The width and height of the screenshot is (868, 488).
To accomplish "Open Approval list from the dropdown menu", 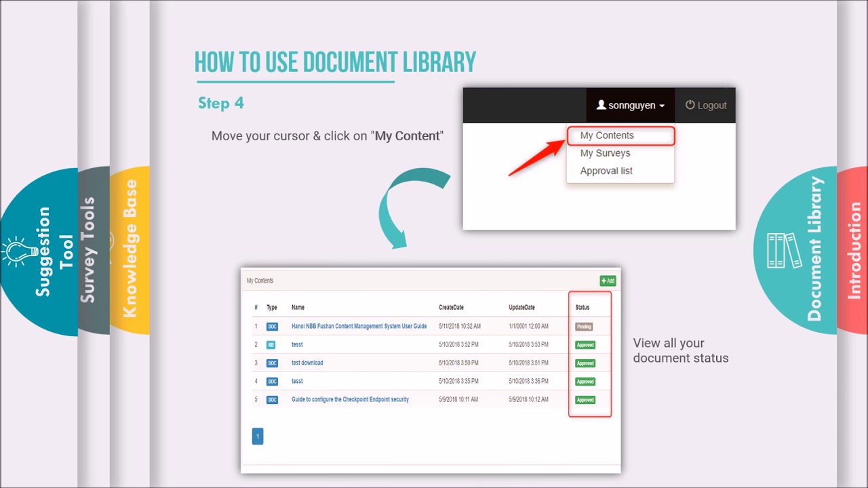I will (606, 171).
